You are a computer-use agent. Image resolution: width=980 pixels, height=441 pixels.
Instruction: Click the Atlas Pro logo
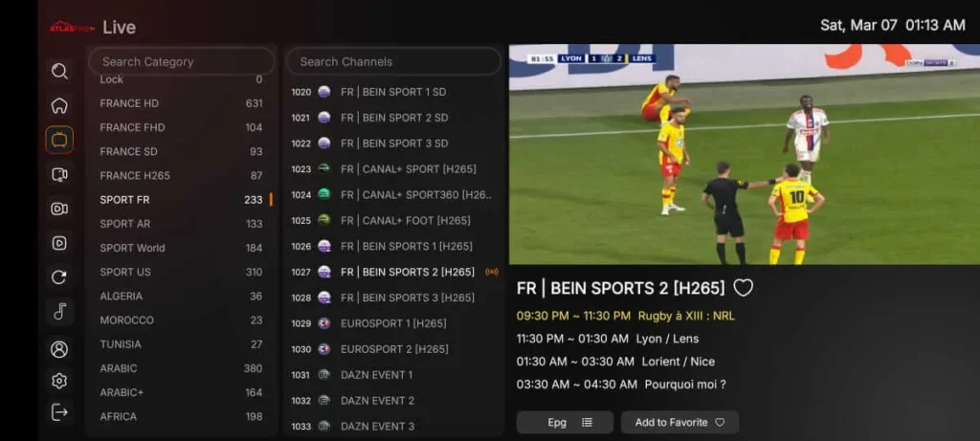point(72,28)
